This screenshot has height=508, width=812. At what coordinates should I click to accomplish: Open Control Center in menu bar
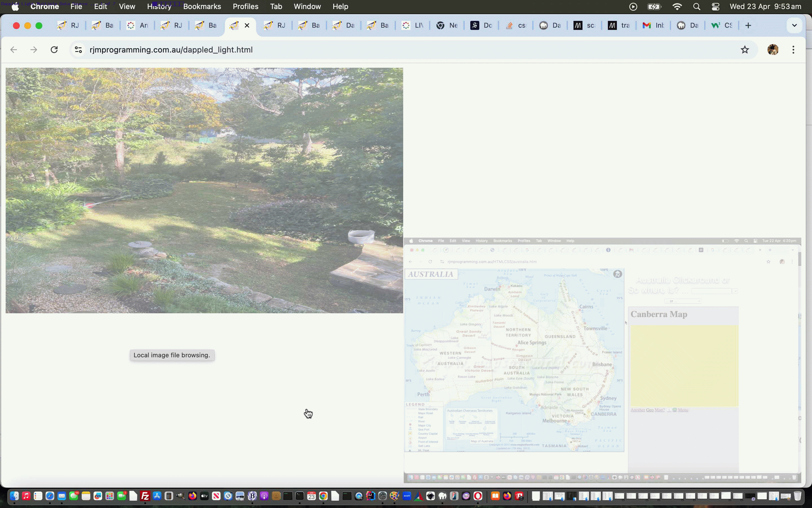[715, 6]
